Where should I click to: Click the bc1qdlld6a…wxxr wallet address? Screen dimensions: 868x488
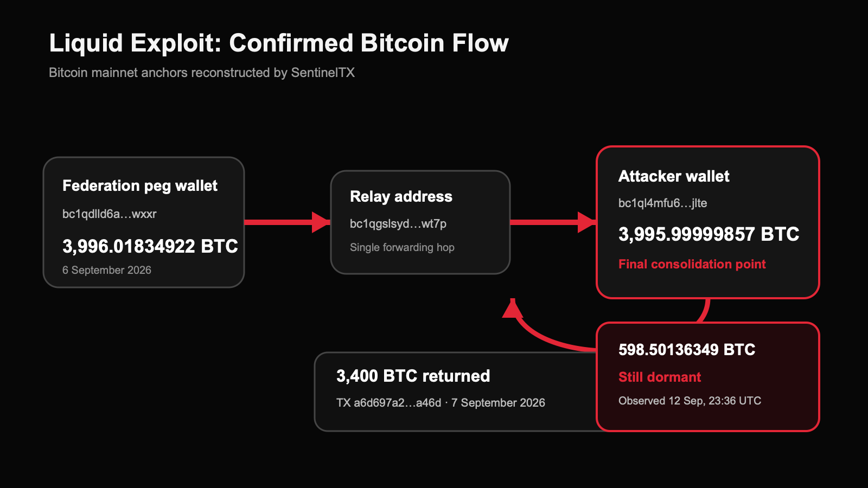(110, 214)
